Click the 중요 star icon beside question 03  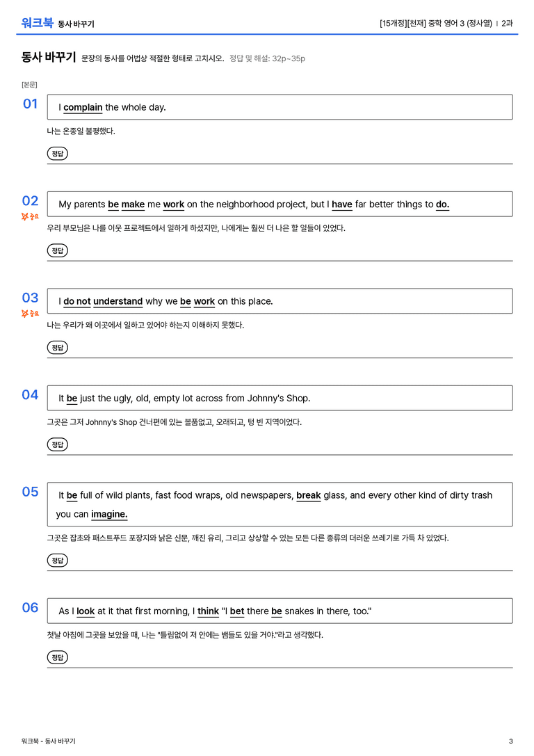30,314
